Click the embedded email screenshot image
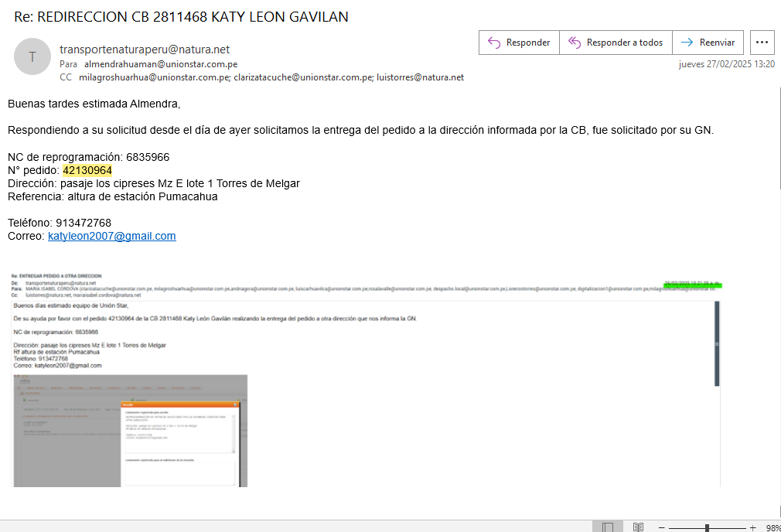 tap(365, 379)
